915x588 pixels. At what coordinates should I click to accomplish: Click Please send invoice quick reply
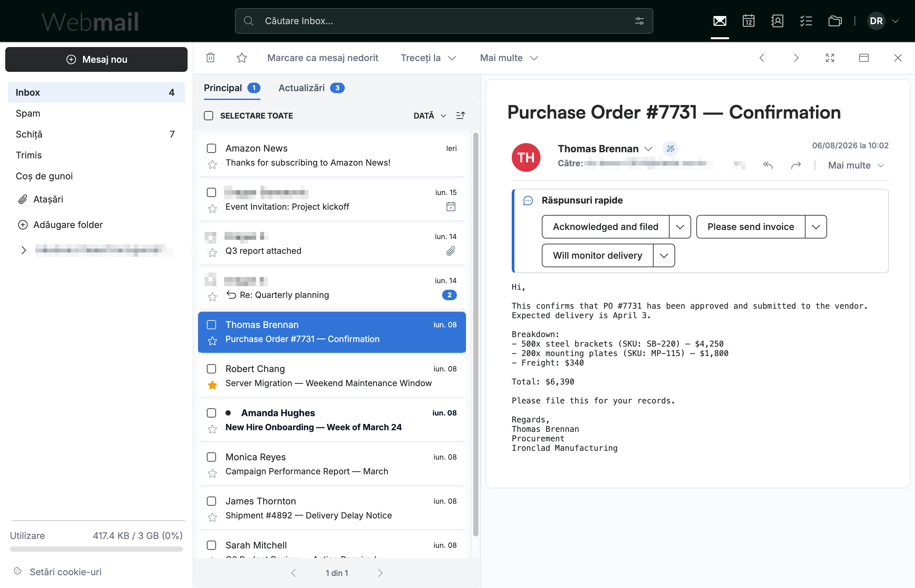(x=750, y=227)
